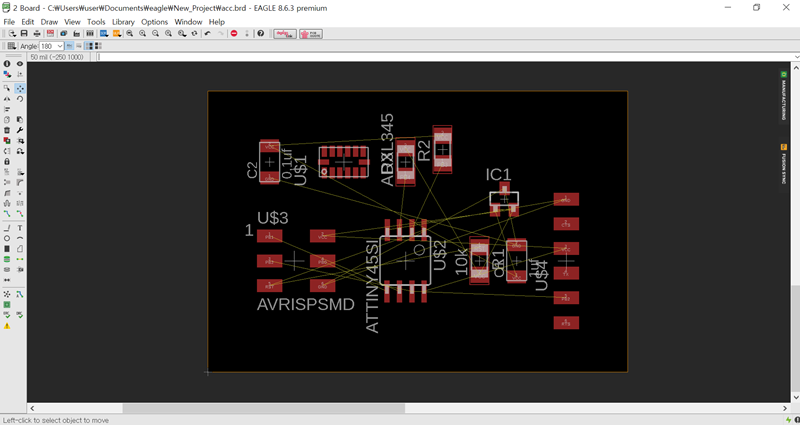Select the Mark tool
Screen dimensions: 800x425
[x=20, y=74]
